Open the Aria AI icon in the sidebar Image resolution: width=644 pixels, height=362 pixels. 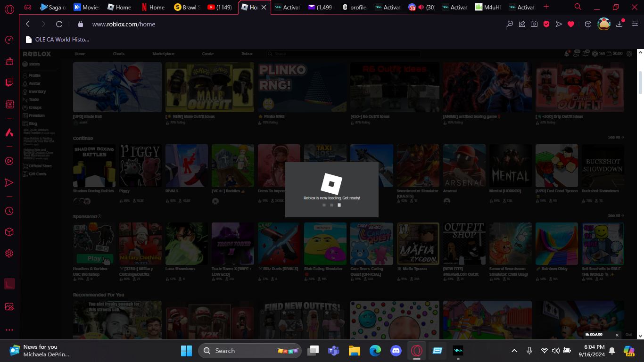point(9,132)
